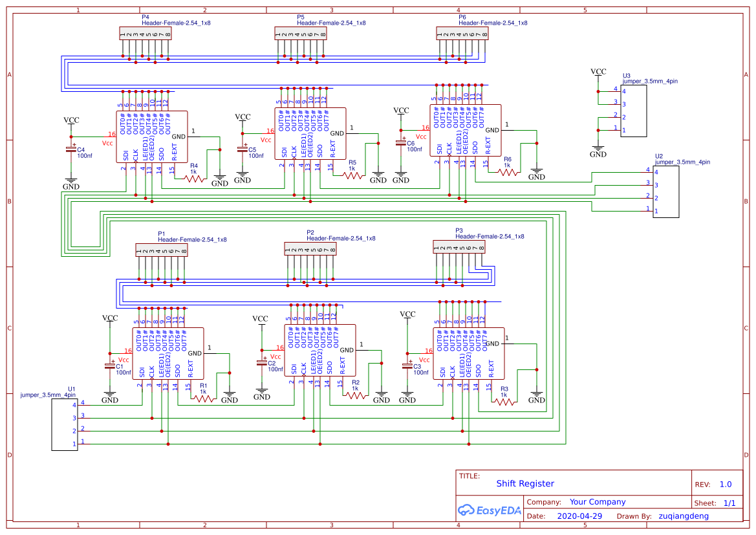This screenshot has height=535, width=756.
Task: Click the Drawn By name zuqiangdeng
Action: (682, 516)
